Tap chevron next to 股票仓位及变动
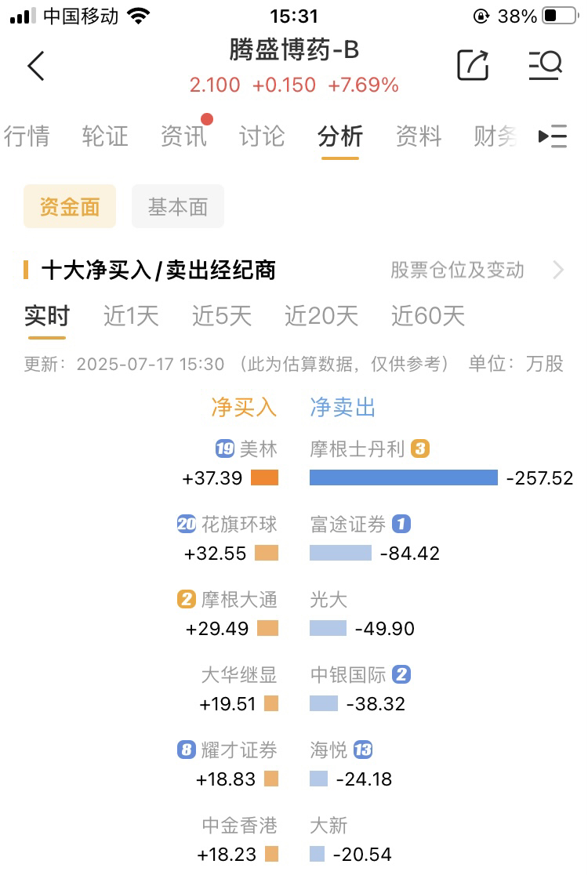 coord(558,270)
